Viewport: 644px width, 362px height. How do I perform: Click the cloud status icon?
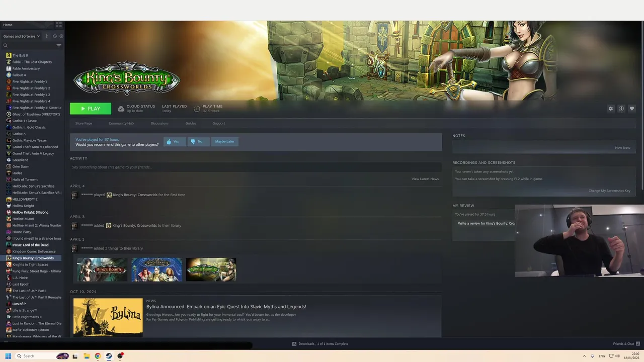[121, 109]
